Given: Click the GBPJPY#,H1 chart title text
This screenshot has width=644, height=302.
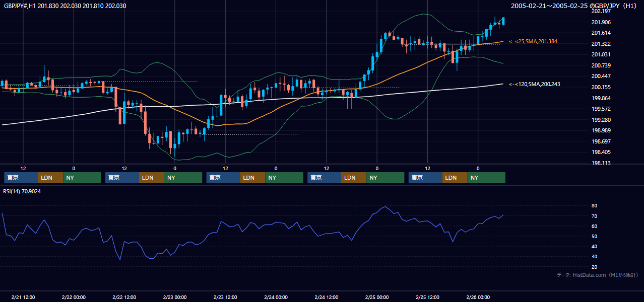Looking at the screenshot, I should coord(65,6).
